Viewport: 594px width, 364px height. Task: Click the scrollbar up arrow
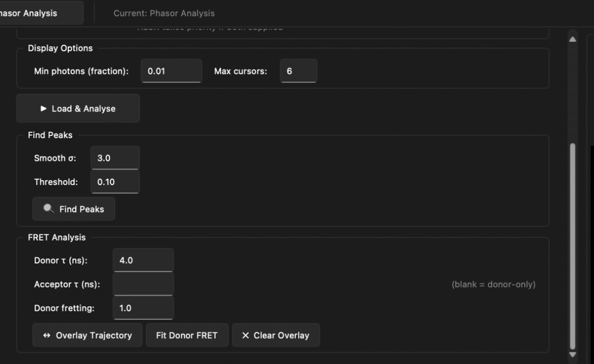573,39
